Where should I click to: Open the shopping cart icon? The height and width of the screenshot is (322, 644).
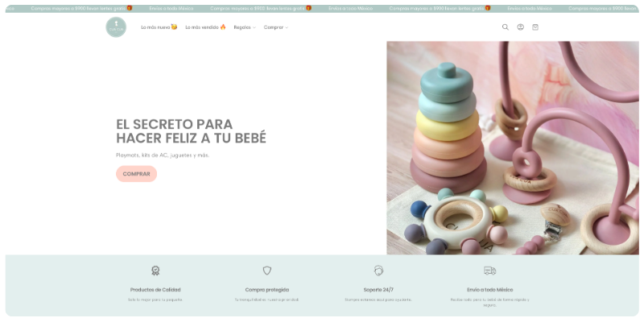click(535, 27)
